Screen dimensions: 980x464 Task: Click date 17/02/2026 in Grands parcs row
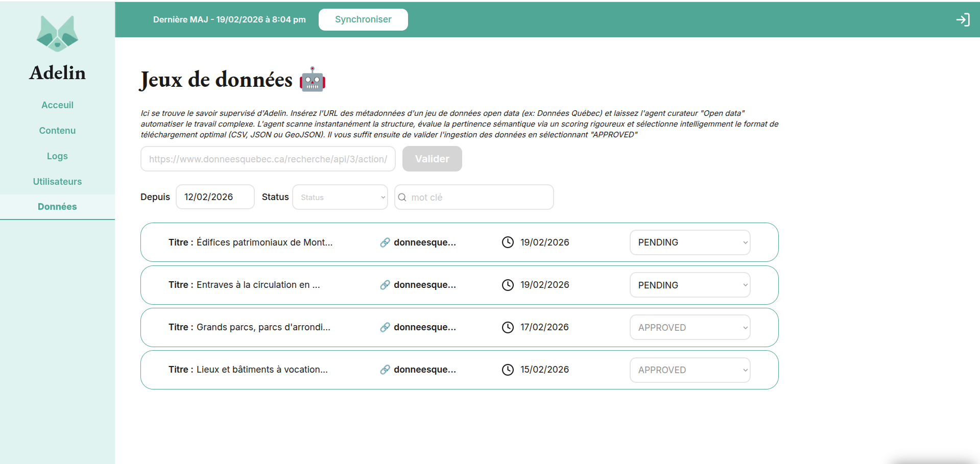[544, 327]
